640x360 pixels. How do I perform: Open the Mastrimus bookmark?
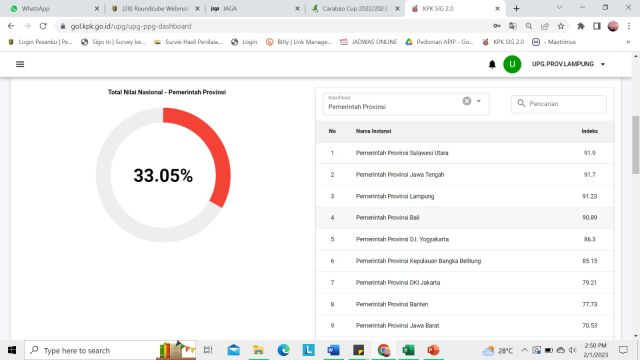[554, 42]
